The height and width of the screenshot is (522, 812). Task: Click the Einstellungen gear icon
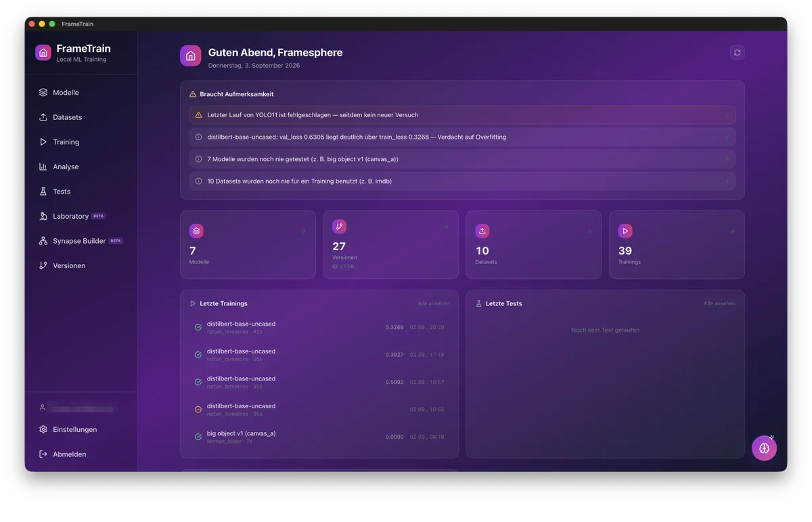(43, 429)
